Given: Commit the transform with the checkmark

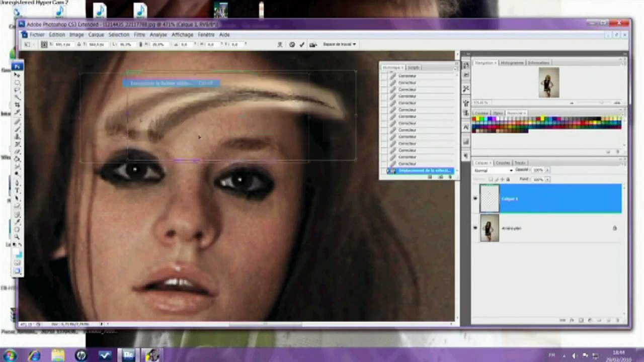Looking at the screenshot, I should (x=302, y=44).
